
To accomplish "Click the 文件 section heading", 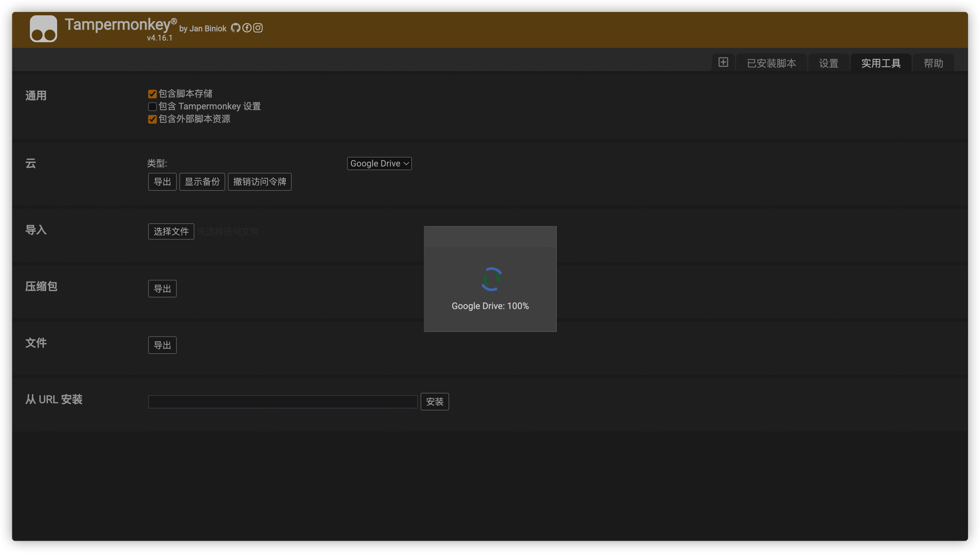I will coord(36,343).
